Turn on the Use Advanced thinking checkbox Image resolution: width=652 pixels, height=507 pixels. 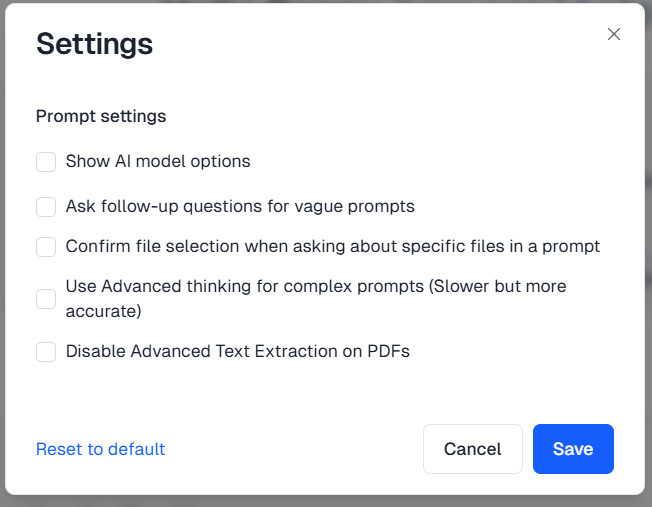pos(46,299)
